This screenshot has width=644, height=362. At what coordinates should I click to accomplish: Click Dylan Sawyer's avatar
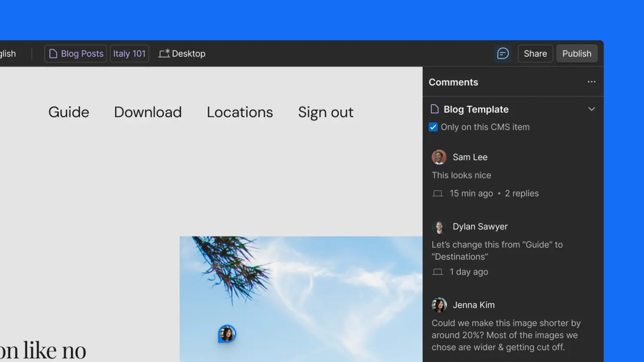439,226
